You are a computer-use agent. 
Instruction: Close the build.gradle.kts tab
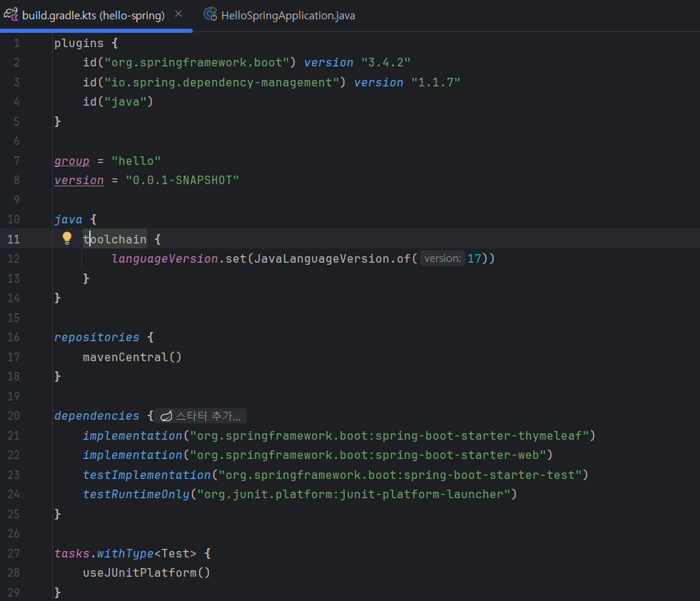click(178, 14)
